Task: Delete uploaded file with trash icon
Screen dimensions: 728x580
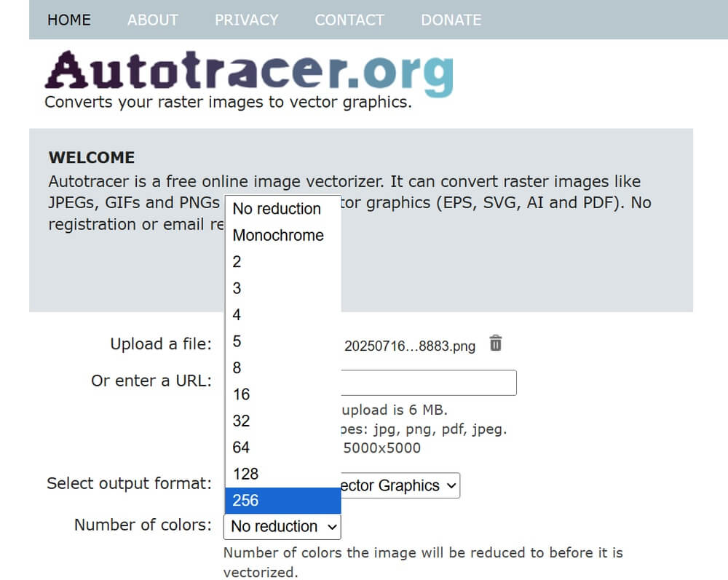Action: click(x=495, y=343)
